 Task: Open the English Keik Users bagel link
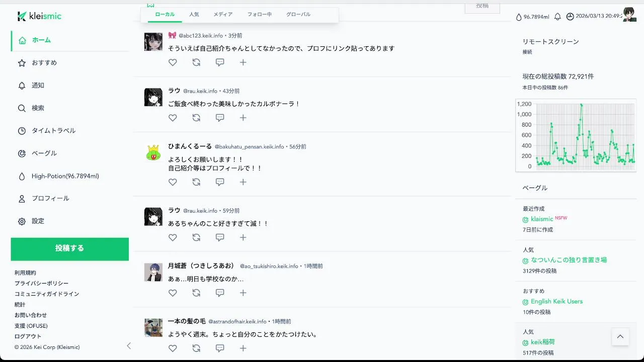[x=556, y=302]
